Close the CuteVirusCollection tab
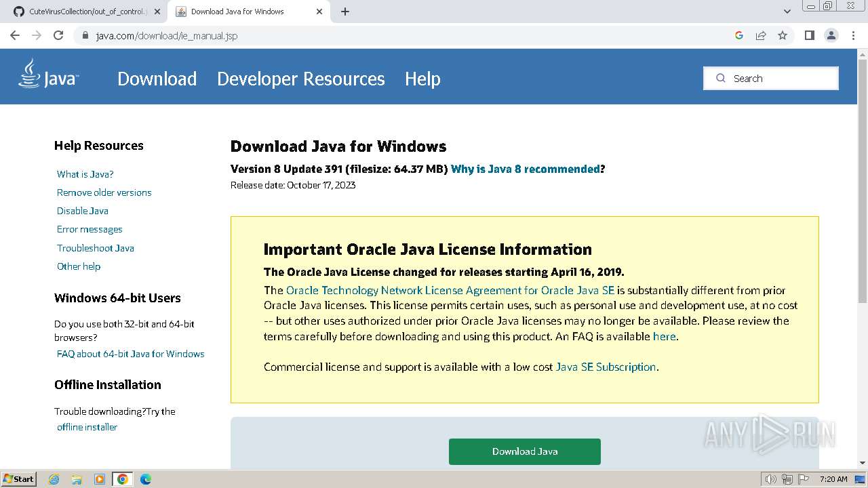 (157, 12)
